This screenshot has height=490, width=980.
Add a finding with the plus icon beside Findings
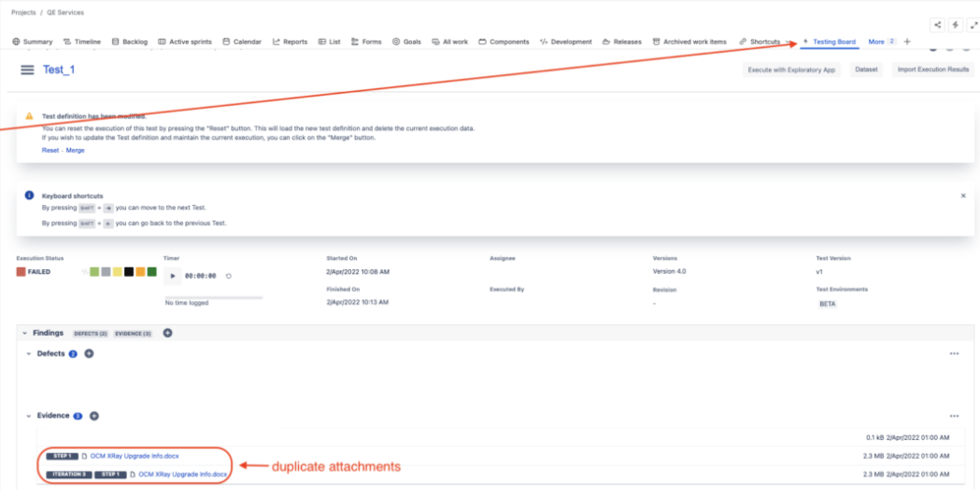168,333
